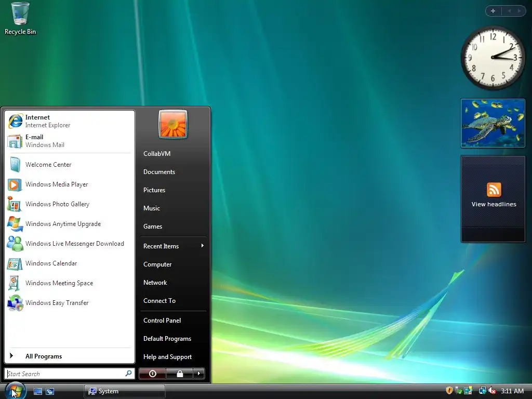Click the Windows Sidebar tray icon

[x=468, y=391]
